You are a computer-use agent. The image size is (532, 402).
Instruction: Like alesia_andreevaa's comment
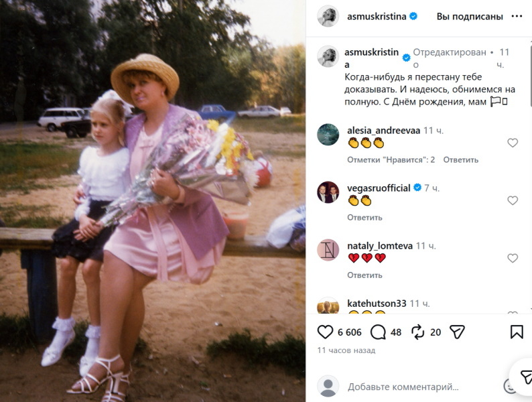(513, 143)
